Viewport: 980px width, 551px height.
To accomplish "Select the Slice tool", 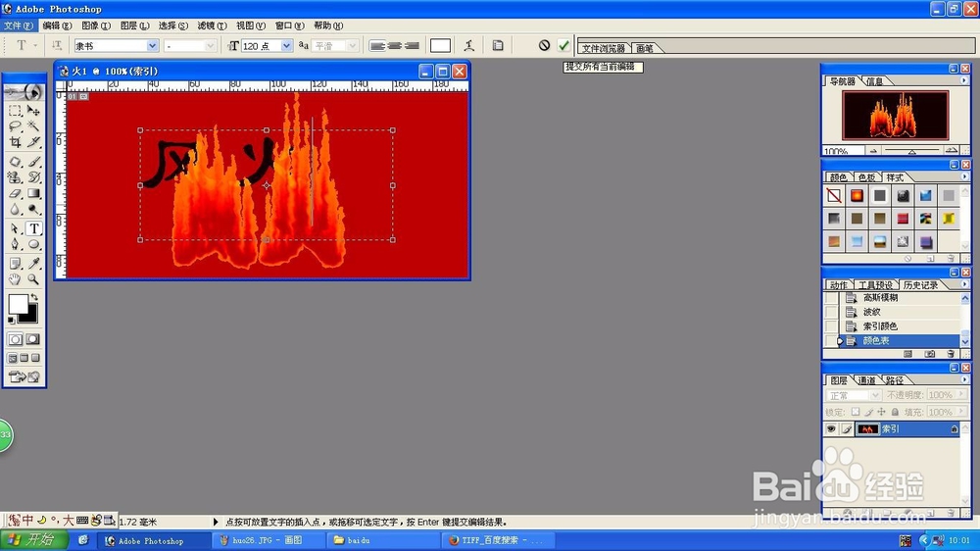I will 33,142.
